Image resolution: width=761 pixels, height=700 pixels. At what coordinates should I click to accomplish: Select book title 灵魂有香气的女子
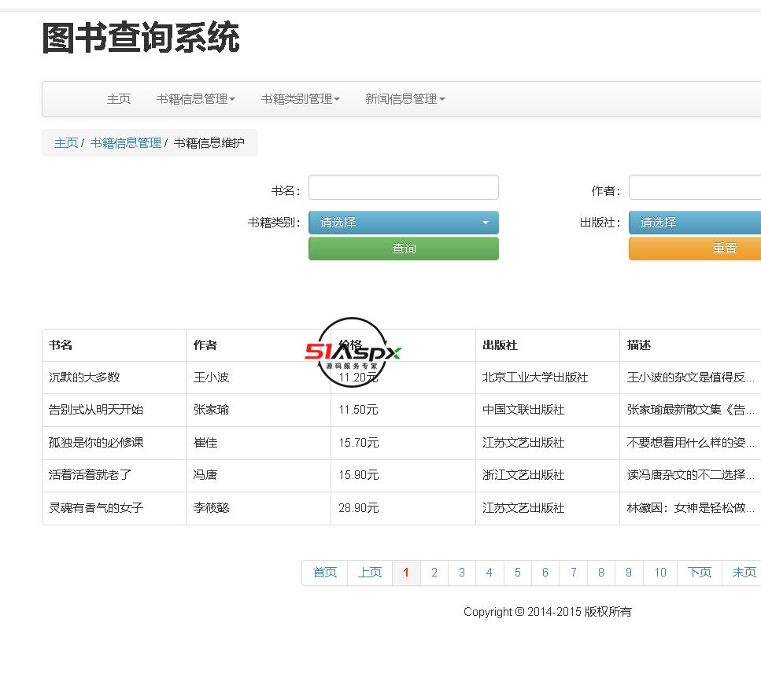tap(96, 508)
